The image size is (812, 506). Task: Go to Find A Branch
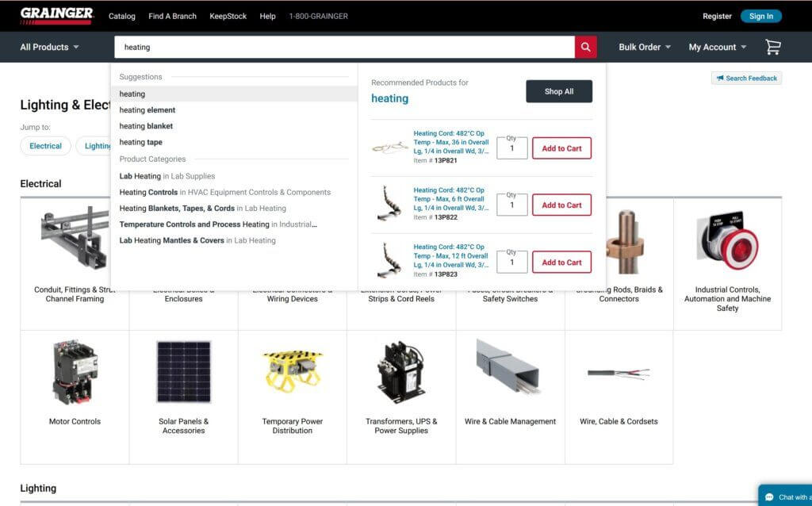(172, 16)
